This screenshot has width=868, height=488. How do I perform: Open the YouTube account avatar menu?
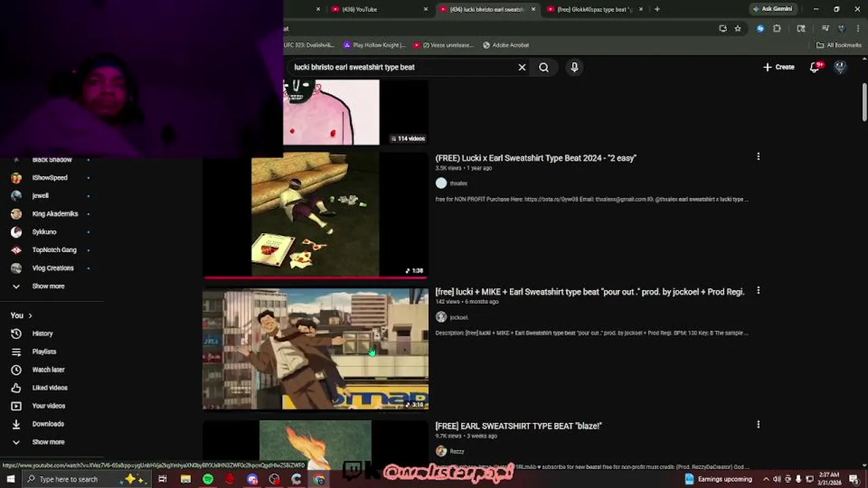click(x=840, y=67)
